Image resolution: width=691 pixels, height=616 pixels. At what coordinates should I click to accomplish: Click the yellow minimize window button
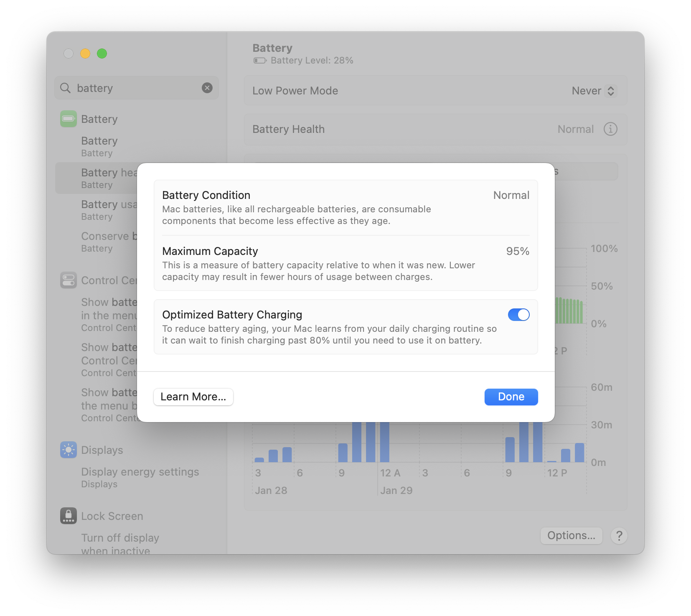pyautogui.click(x=85, y=53)
